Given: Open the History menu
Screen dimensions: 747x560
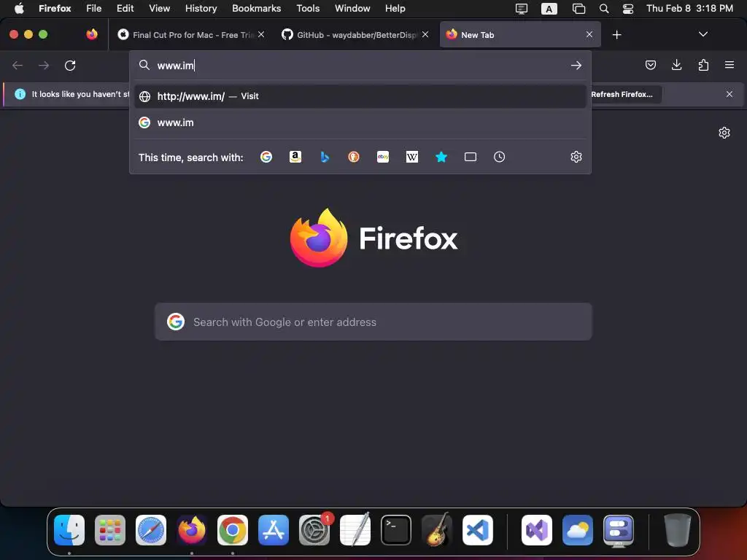Looking at the screenshot, I should [x=201, y=8].
